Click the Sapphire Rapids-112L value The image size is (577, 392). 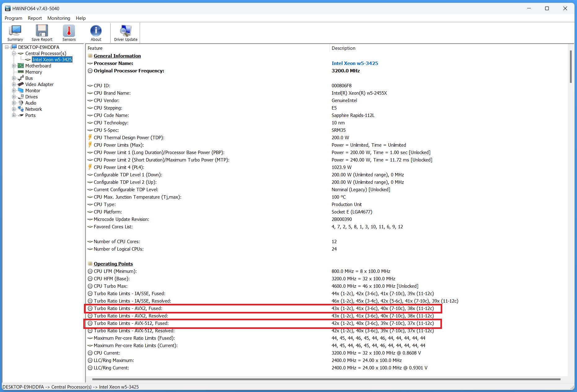(x=353, y=115)
